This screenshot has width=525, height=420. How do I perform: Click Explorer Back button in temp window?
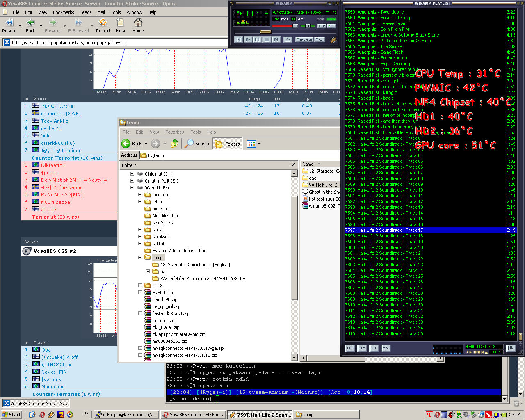pos(132,144)
